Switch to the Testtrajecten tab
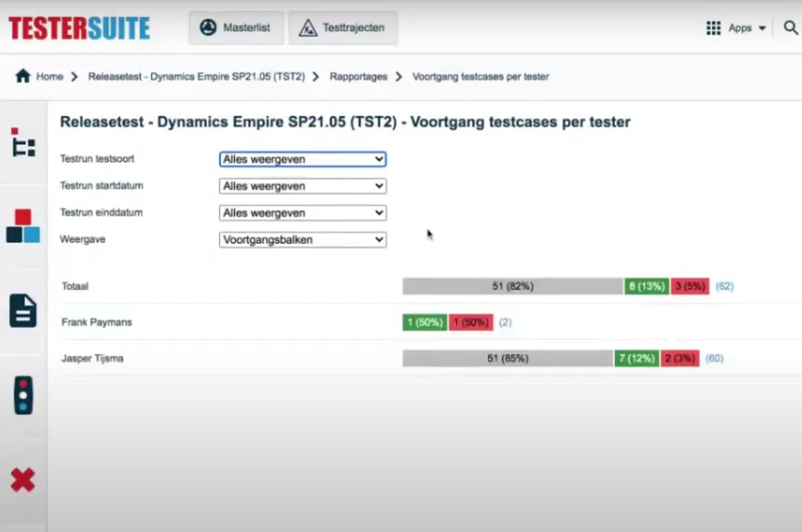Viewport: 802px width, 532px height. [x=343, y=28]
